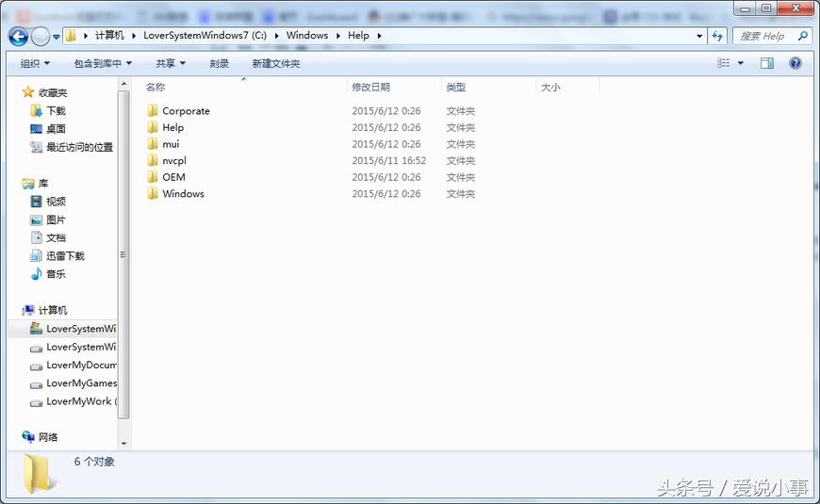Select the OEM folder icon
The width and height of the screenshot is (820, 504).
(x=152, y=177)
